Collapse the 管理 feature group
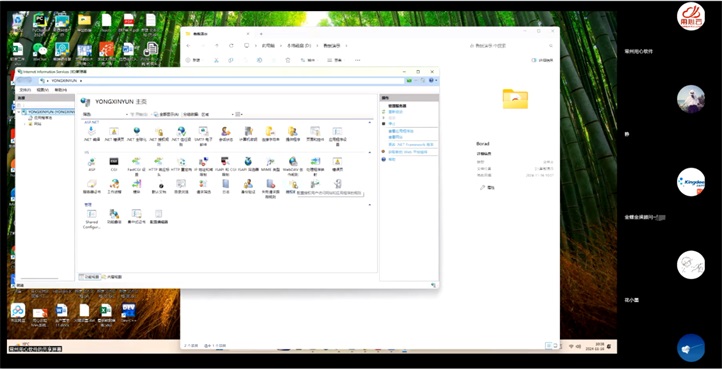The height and width of the screenshot is (369, 722). coord(370,205)
